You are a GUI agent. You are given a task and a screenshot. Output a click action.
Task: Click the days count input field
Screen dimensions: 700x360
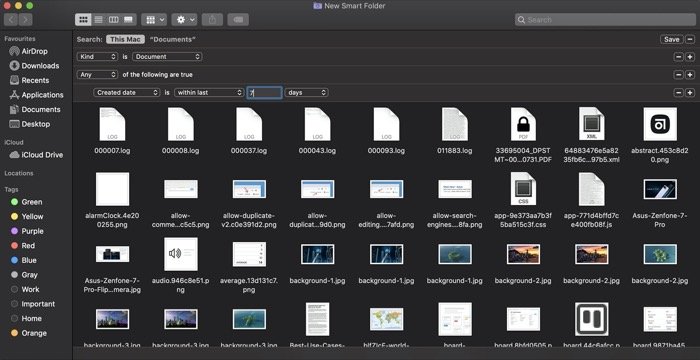point(264,92)
